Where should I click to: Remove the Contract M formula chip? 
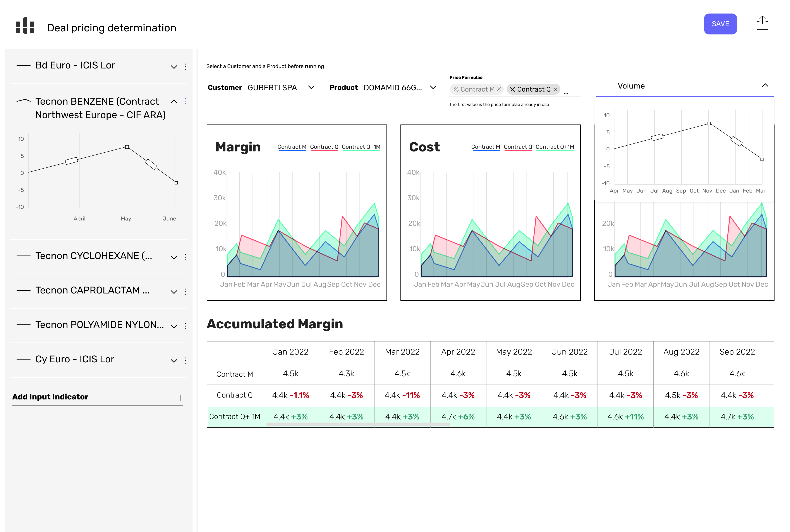point(498,89)
